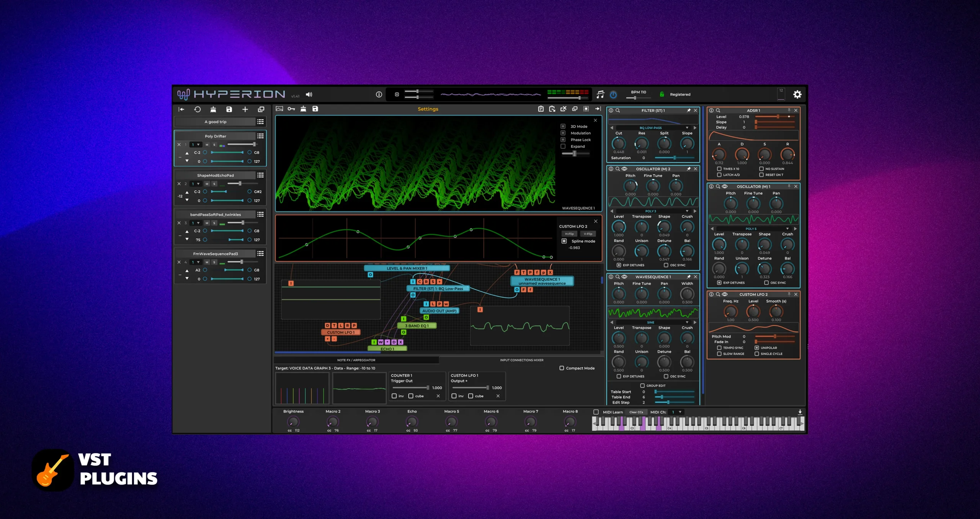The height and width of the screenshot is (519, 980).
Task: Click the V-Flip button
Action: click(x=588, y=234)
